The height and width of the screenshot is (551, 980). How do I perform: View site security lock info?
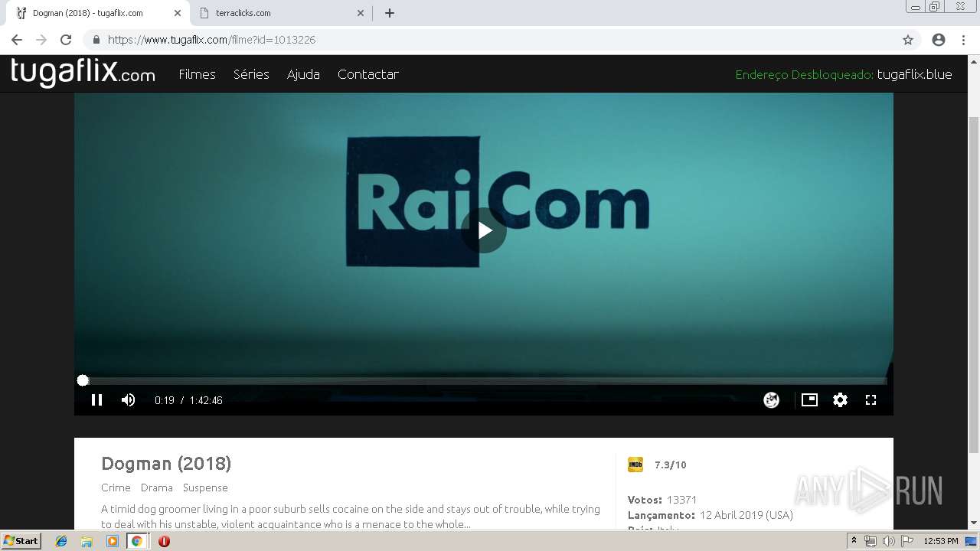(96, 40)
